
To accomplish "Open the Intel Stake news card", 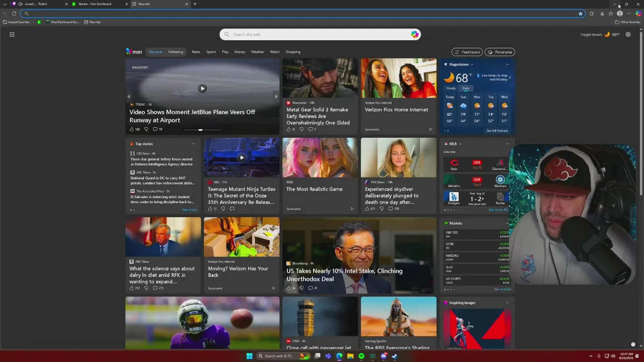I will [x=359, y=255].
